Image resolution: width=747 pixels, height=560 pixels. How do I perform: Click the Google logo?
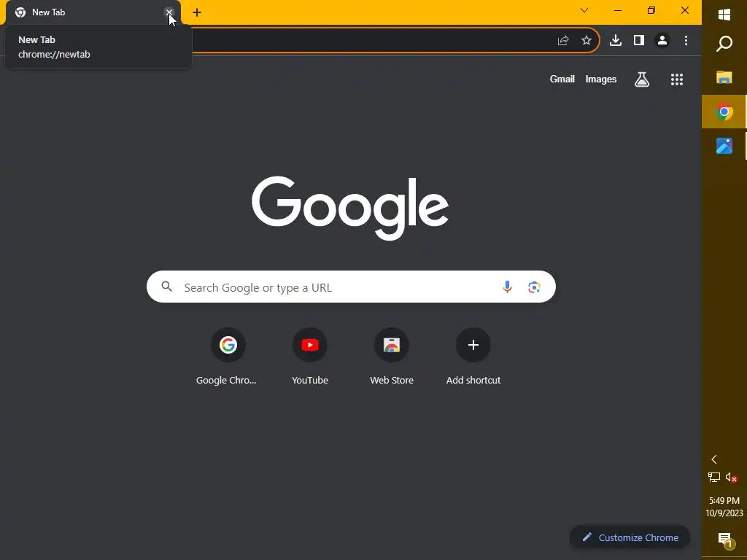[x=350, y=208]
